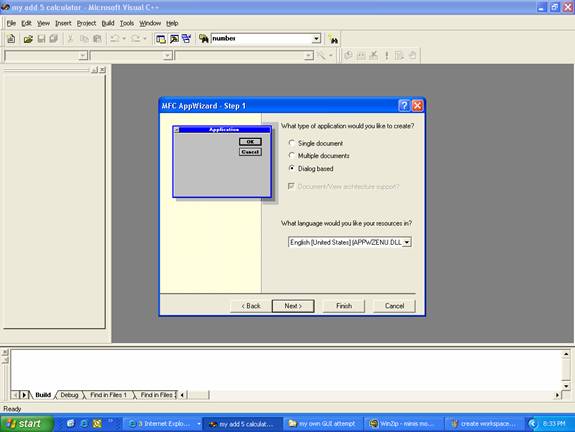Open the Tools menu
Screen dimensions: 575x432
pos(127,23)
